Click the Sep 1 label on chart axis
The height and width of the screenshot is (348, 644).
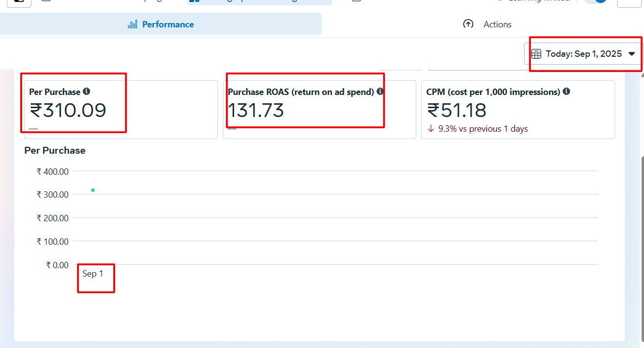click(93, 274)
